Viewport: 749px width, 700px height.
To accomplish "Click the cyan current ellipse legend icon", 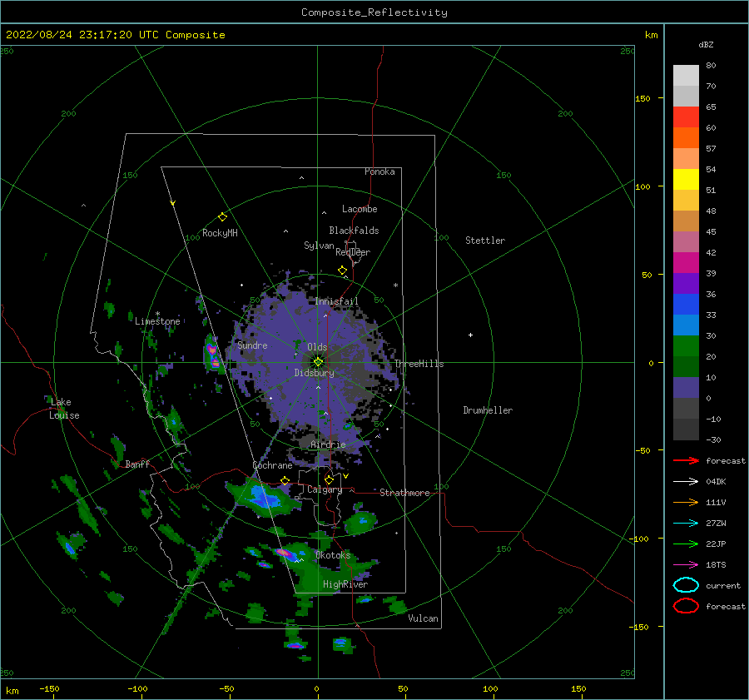I will pos(686,585).
